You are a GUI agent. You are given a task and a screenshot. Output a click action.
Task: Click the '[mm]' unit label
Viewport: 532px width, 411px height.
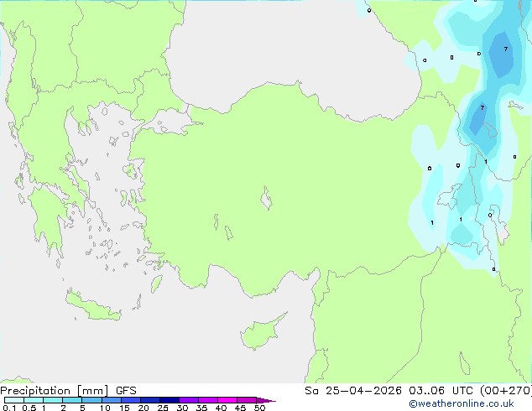(92, 391)
